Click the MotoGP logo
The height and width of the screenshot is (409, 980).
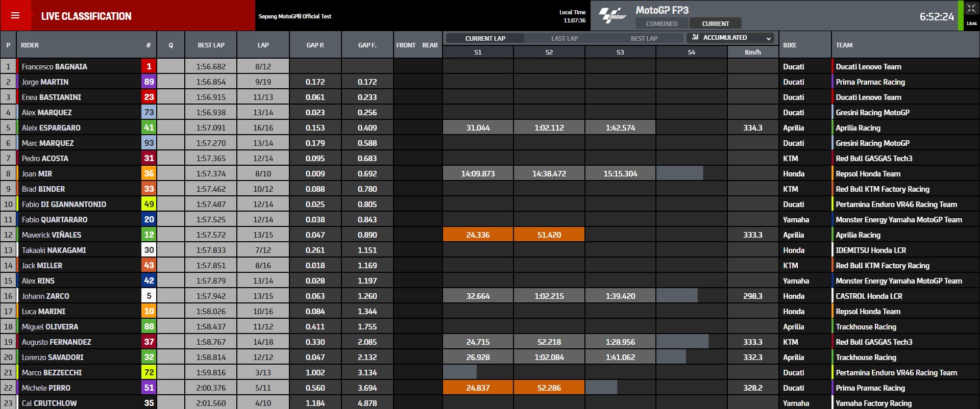click(612, 15)
